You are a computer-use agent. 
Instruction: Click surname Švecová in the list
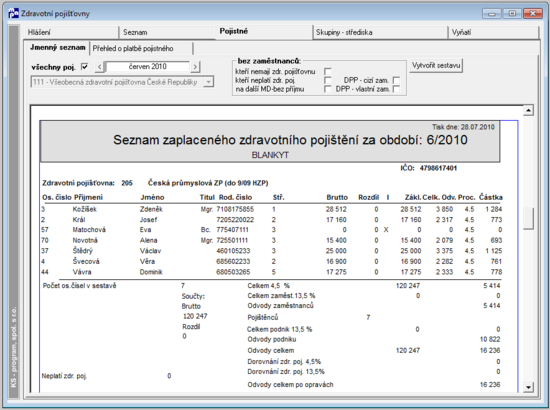(x=86, y=261)
